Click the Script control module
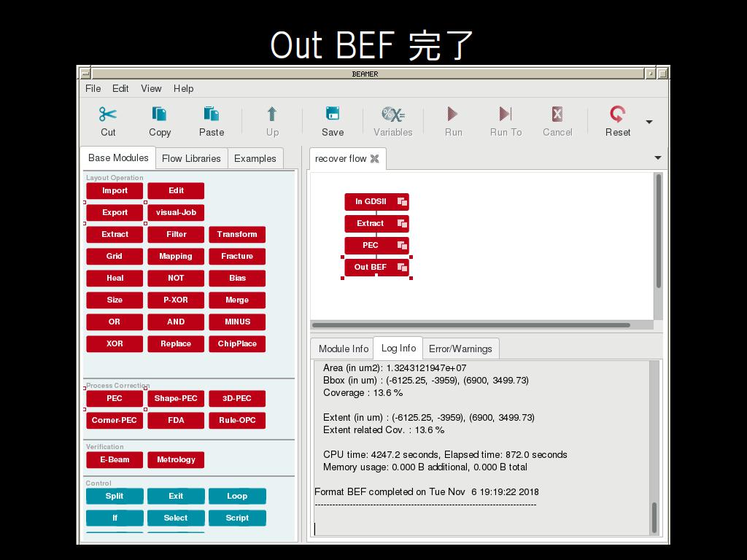 (237, 518)
